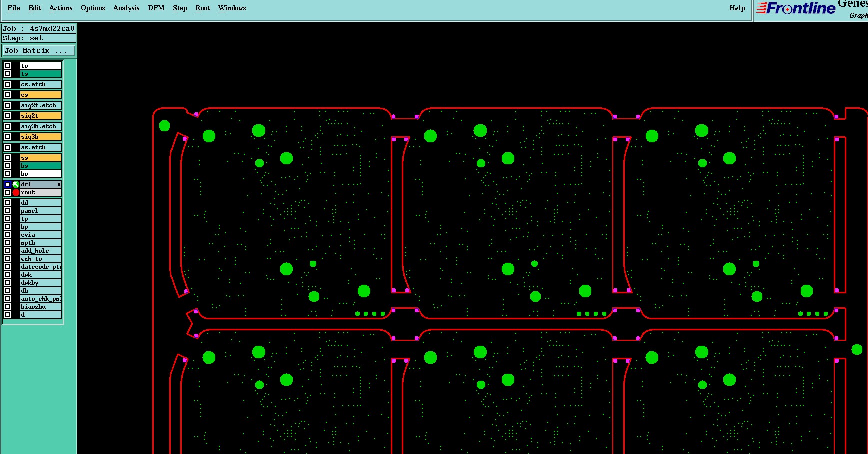Viewport: 868px width, 454px height.
Task: Select the ss.etch layer name
Action: pyautogui.click(x=41, y=147)
